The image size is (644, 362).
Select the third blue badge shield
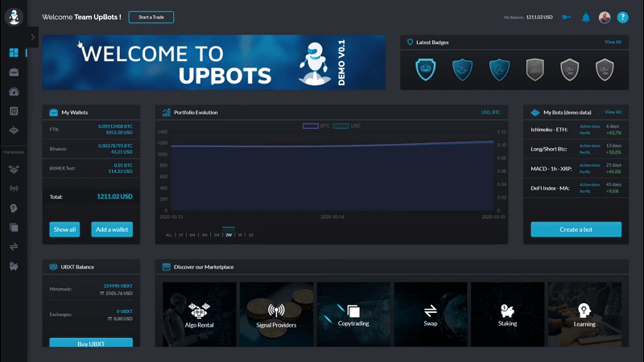(x=499, y=69)
